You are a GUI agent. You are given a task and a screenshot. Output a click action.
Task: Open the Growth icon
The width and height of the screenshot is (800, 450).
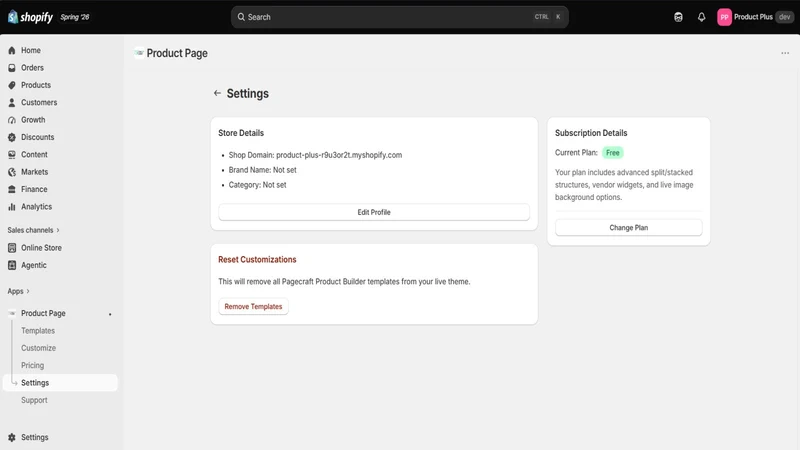click(x=12, y=120)
